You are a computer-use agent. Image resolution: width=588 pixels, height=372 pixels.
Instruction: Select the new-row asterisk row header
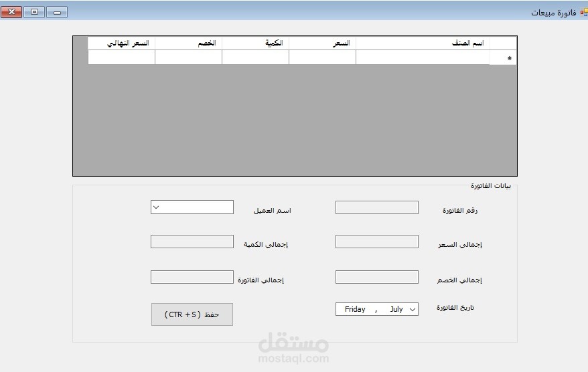503,58
